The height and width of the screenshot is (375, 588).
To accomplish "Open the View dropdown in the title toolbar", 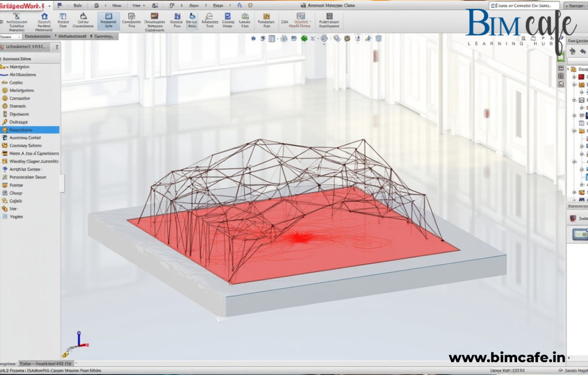I will (x=138, y=6).
